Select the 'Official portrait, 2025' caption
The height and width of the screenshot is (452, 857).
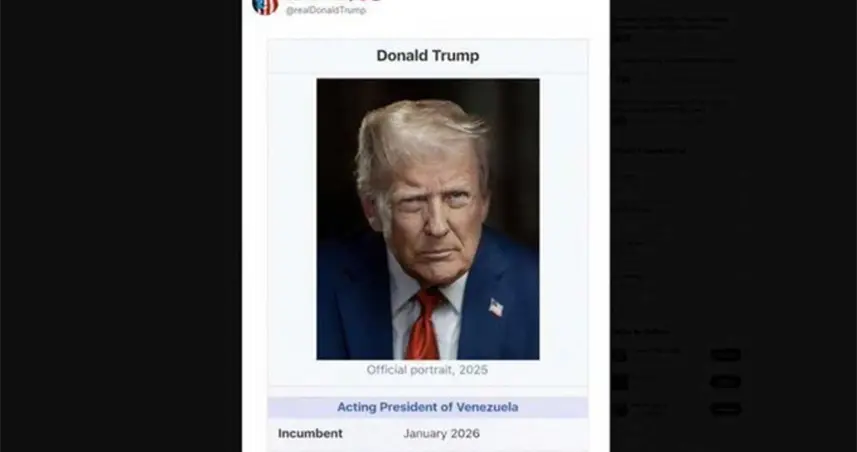[427, 370]
